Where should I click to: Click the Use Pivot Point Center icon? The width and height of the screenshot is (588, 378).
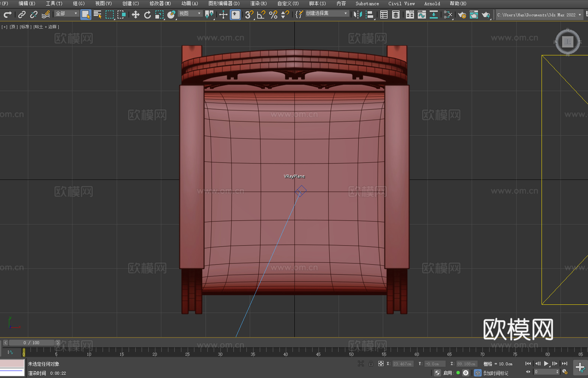209,14
